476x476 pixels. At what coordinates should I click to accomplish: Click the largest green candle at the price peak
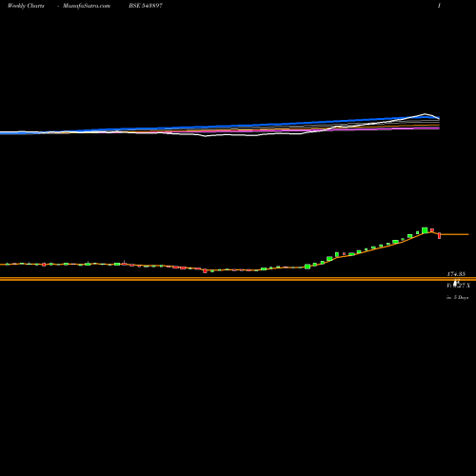(425, 230)
